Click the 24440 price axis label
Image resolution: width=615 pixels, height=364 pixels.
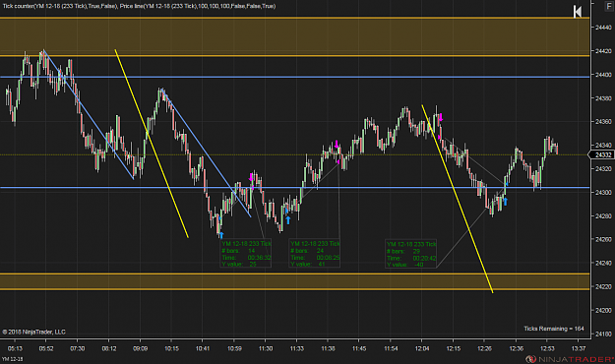pyautogui.click(x=603, y=28)
